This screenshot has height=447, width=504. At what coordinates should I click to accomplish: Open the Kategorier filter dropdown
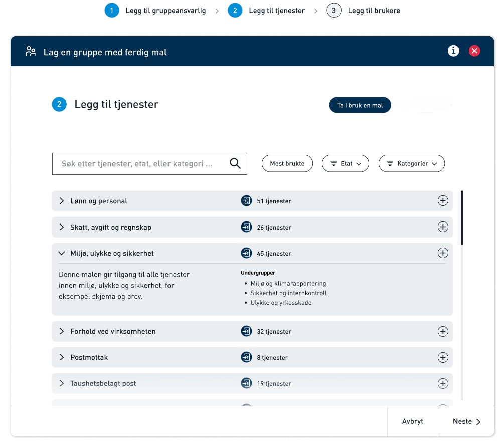(x=411, y=163)
